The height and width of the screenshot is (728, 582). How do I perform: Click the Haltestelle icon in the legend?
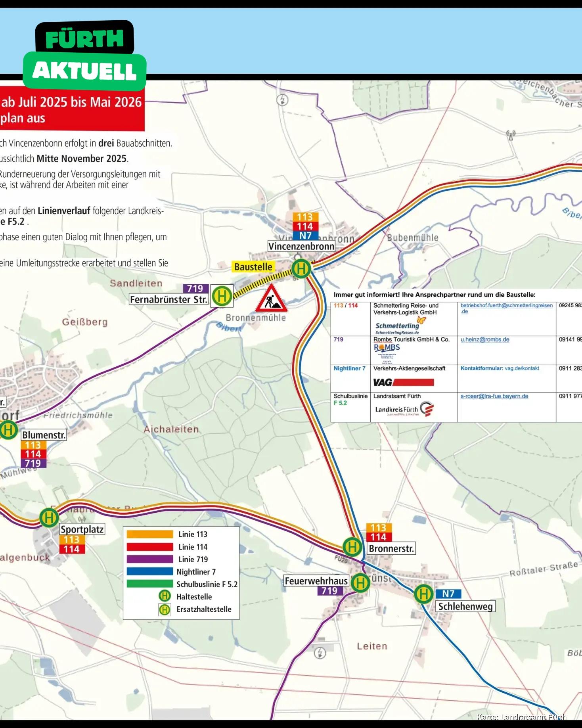(x=165, y=596)
